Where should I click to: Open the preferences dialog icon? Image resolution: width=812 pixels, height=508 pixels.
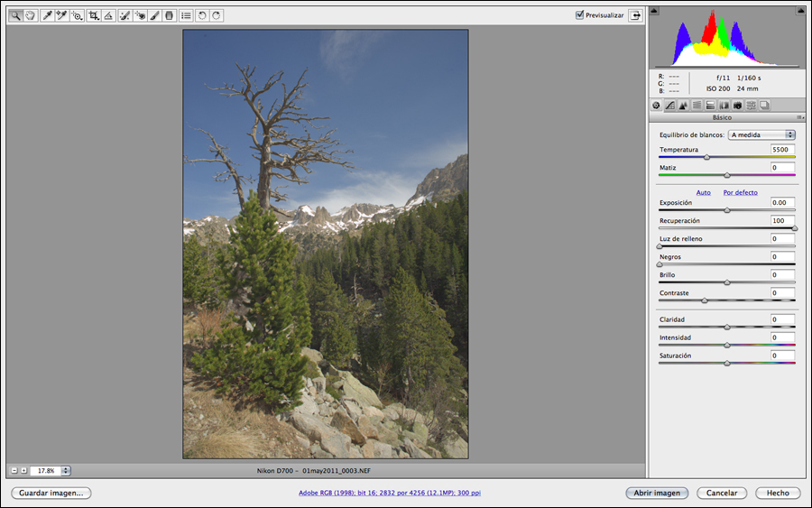[x=185, y=15]
